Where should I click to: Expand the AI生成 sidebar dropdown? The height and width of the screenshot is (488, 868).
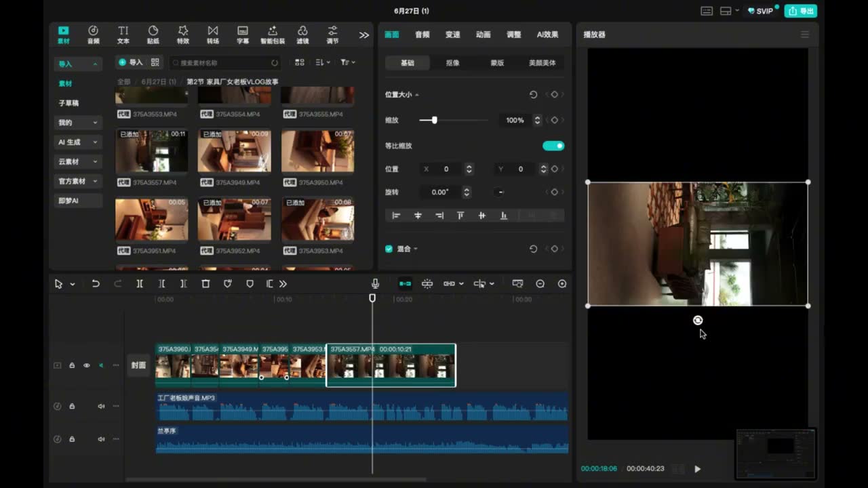78,142
